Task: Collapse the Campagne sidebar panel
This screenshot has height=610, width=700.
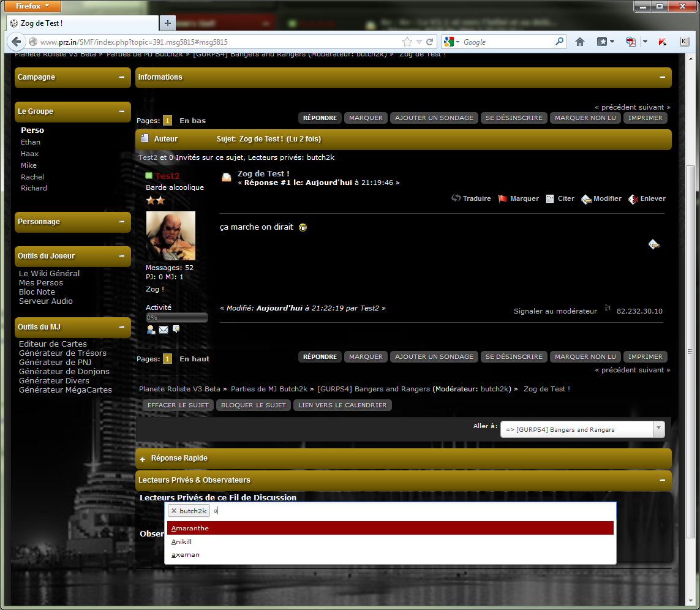Action: 122,77
